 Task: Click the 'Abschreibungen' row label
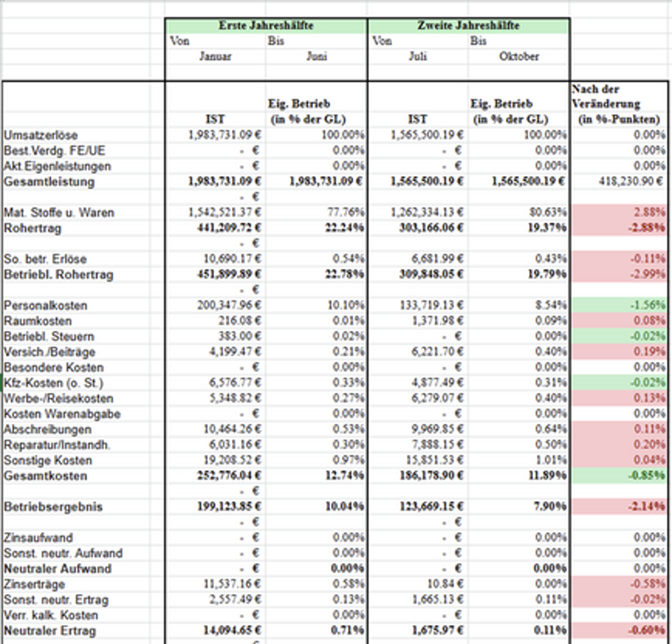(x=47, y=429)
